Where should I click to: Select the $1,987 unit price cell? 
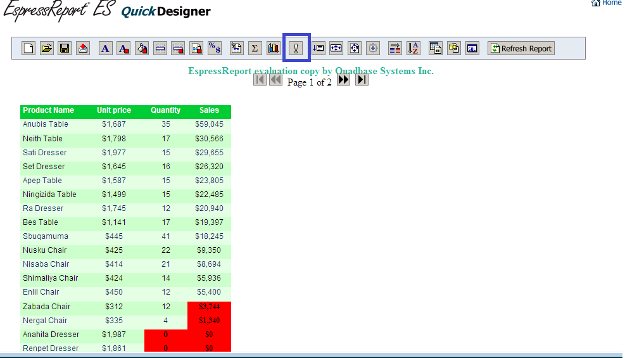(114, 335)
